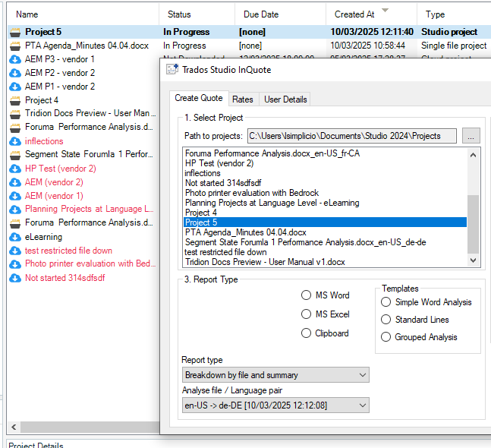Choose Grouped Analysis template
The image size is (491, 448).
click(x=386, y=337)
